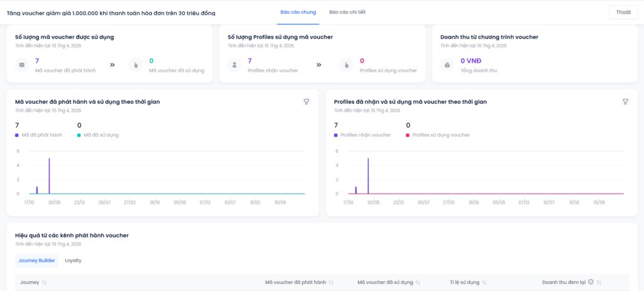Open filter on voucher issued chart
The width and height of the screenshot is (644, 291).
(306, 102)
